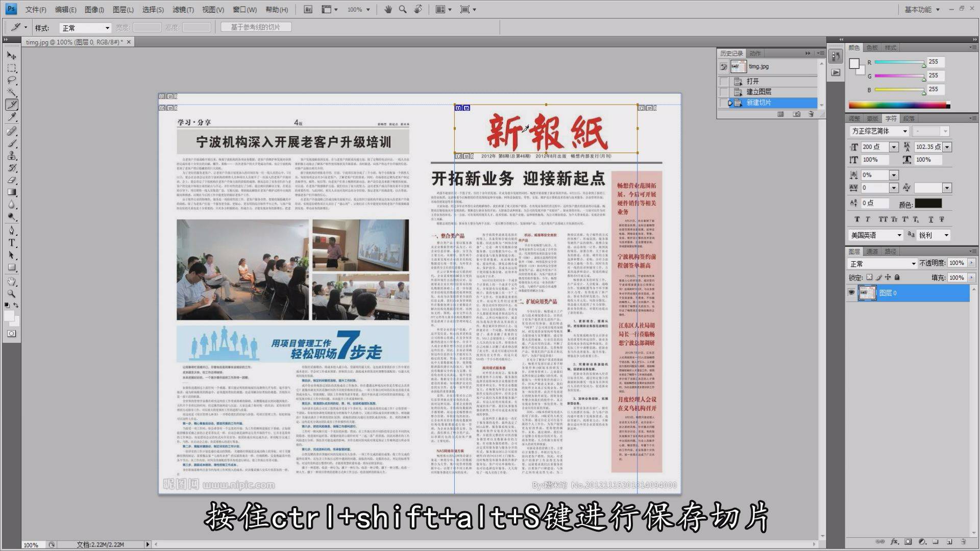Image resolution: width=980 pixels, height=551 pixels.
Task: Select the History Brush tool
Action: [11, 168]
